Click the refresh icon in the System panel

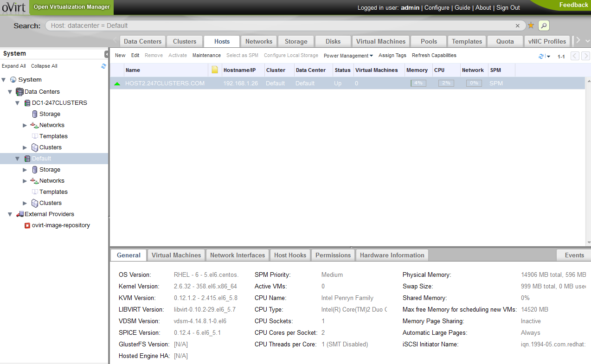click(103, 66)
